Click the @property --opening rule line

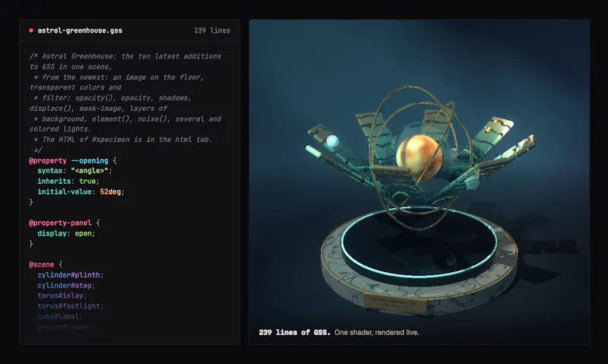(x=72, y=160)
